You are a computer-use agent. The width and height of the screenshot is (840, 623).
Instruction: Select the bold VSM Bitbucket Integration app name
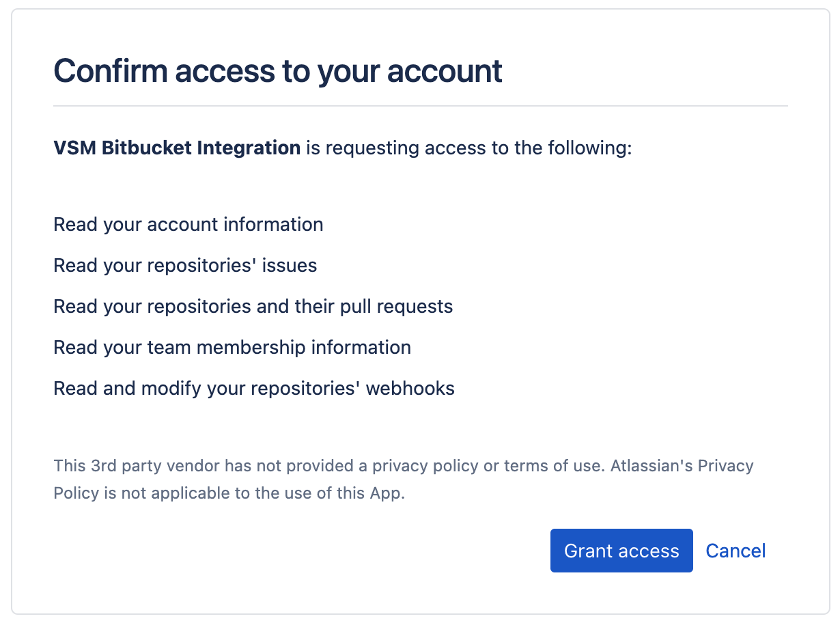[x=177, y=148]
